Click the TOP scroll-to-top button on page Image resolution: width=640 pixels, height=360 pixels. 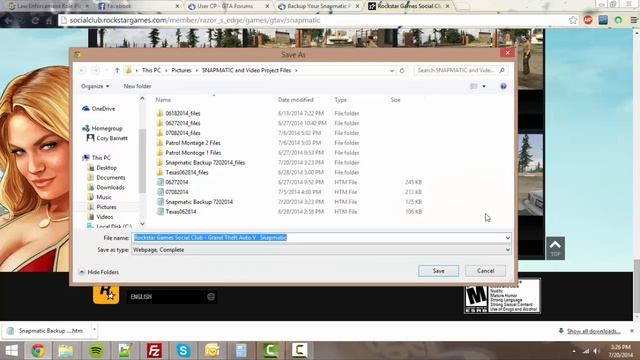[x=555, y=248]
